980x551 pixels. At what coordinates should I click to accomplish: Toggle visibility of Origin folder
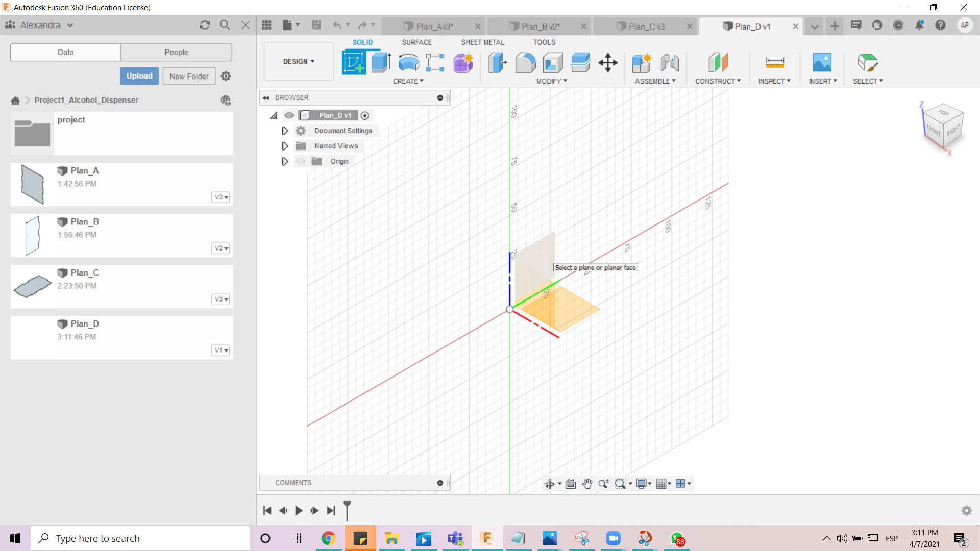click(x=301, y=161)
